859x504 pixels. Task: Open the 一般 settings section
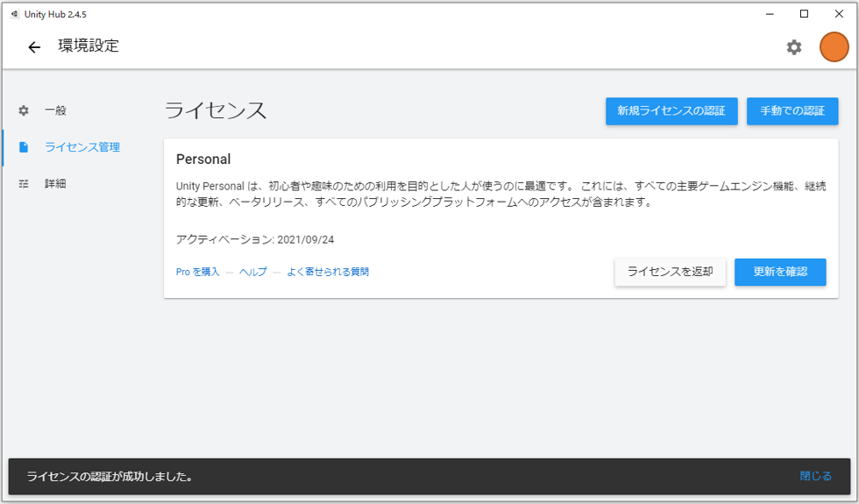pos(55,110)
